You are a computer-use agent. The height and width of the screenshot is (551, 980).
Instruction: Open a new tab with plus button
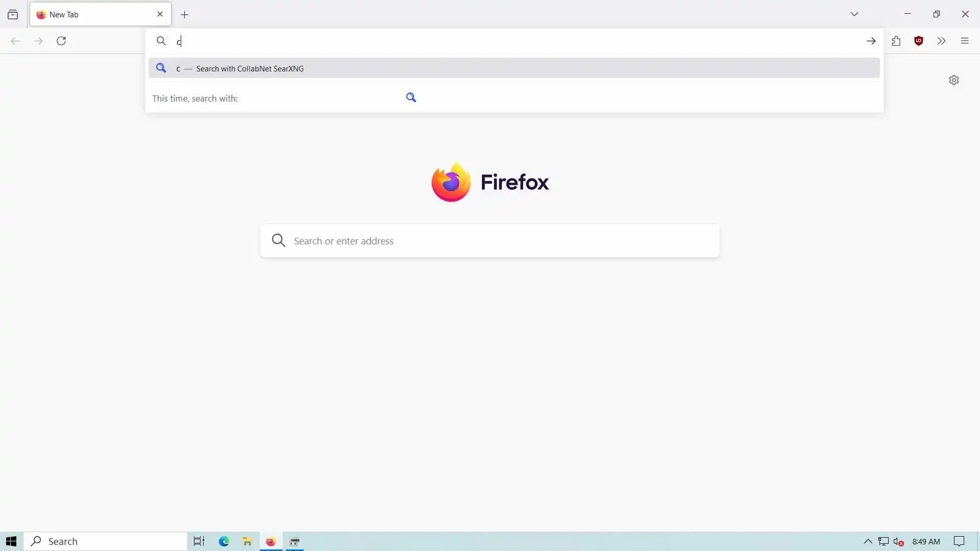pyautogui.click(x=185, y=15)
